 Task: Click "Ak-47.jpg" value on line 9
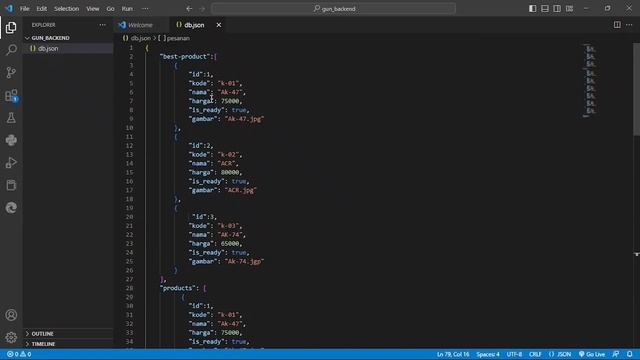tap(244, 119)
